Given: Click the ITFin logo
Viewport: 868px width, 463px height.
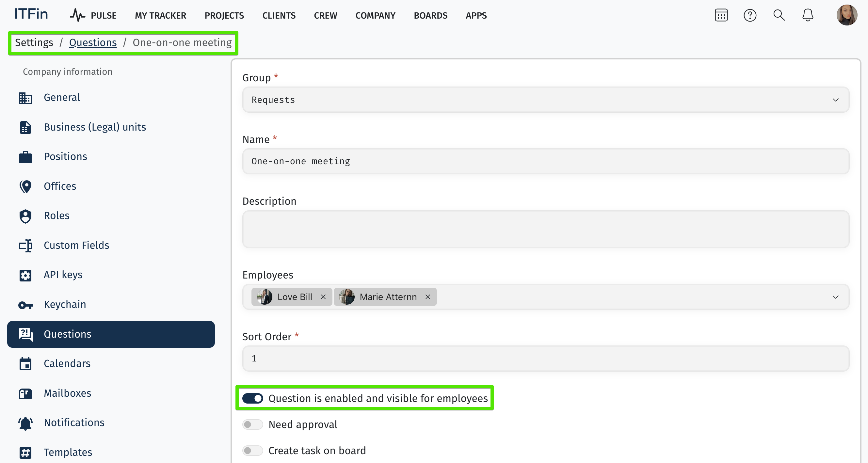Looking at the screenshot, I should pos(31,14).
